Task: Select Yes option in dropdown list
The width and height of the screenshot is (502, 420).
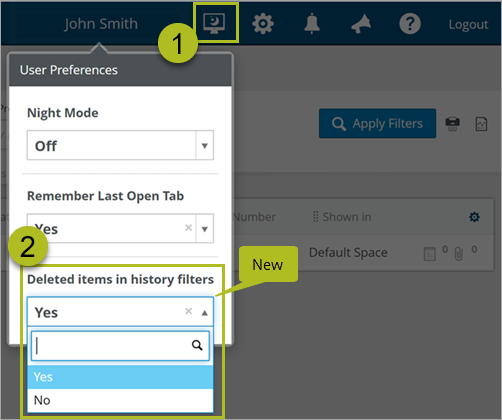Action: click(x=120, y=377)
